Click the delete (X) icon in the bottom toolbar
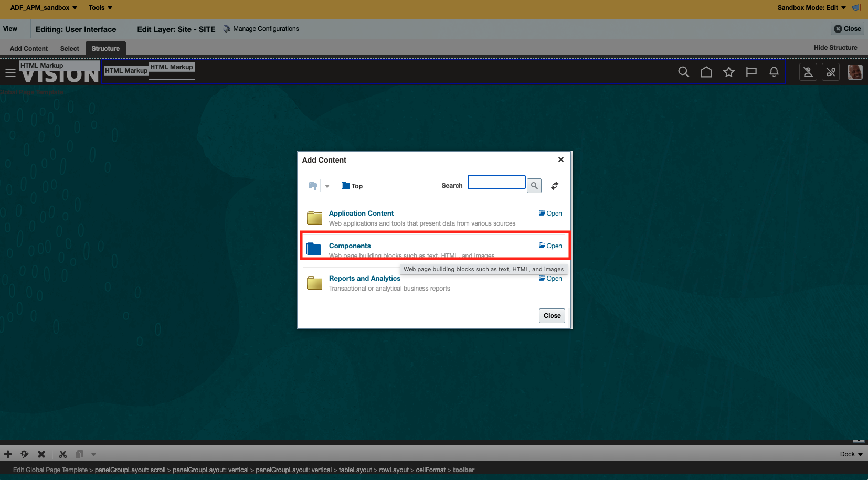 tap(41, 454)
